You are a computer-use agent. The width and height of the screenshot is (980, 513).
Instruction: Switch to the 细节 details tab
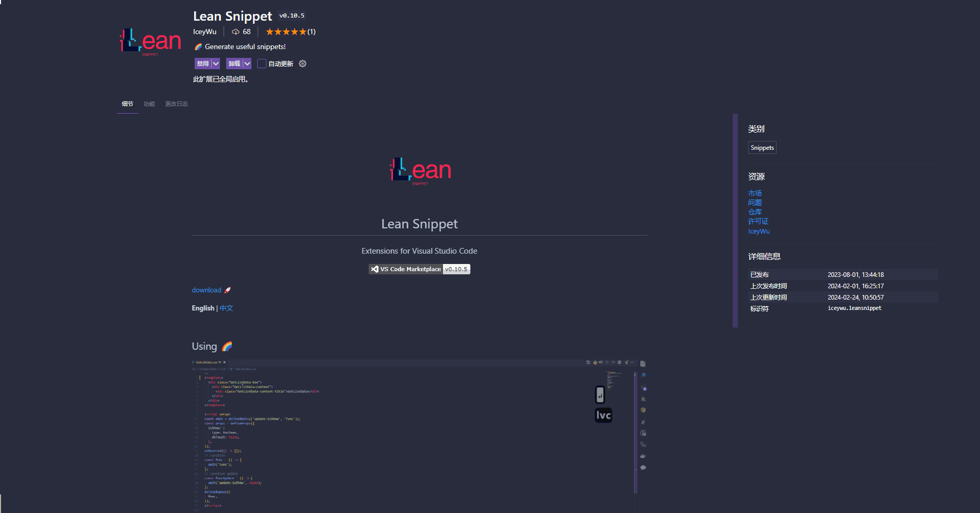click(128, 104)
